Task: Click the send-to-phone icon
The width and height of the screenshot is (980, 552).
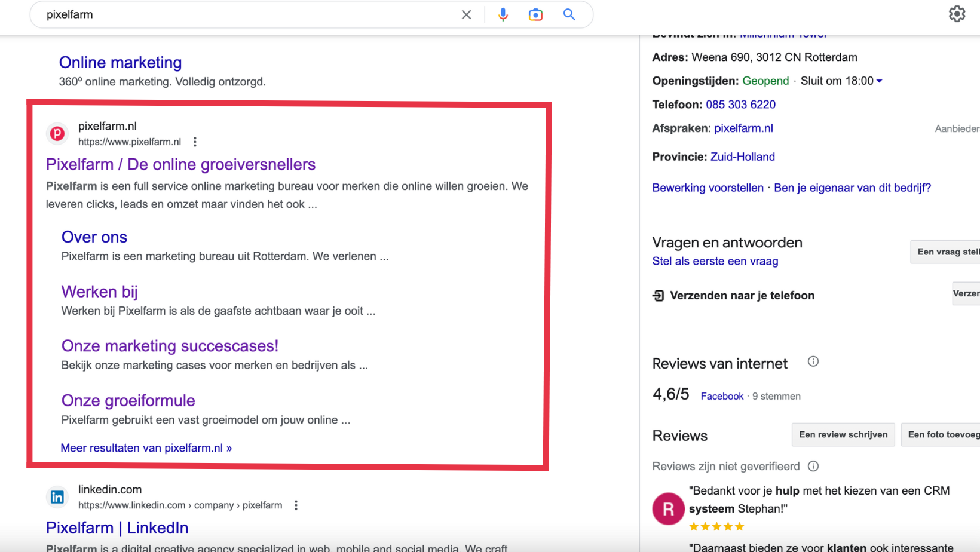Action: pos(658,296)
